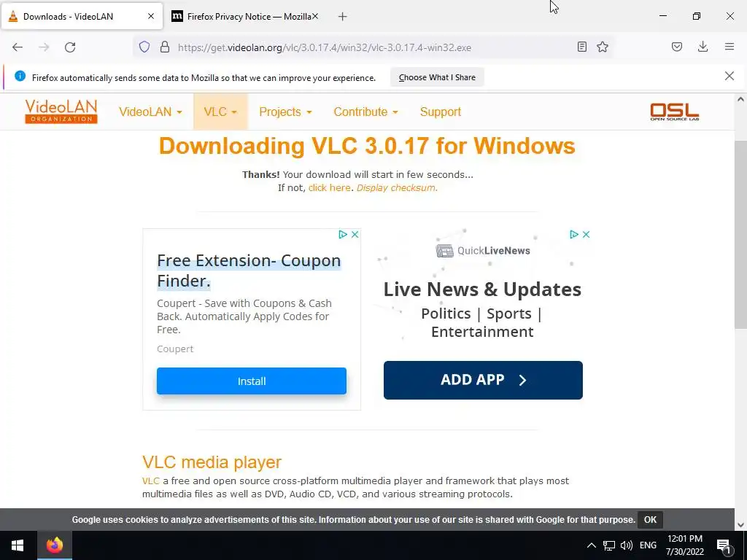Dismiss the Firefox data notification bar
Screen dimensions: 747x560
click(x=729, y=76)
